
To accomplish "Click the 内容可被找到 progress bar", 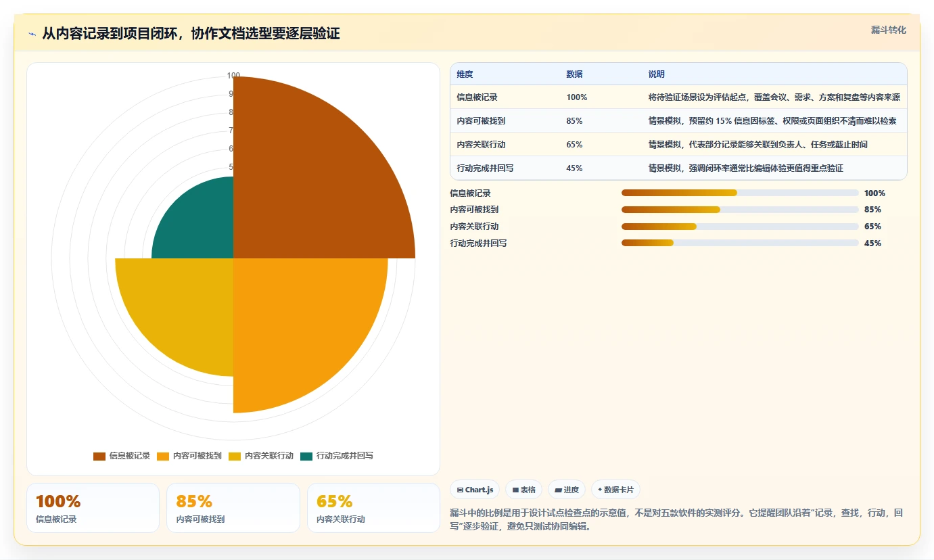I will pos(740,210).
